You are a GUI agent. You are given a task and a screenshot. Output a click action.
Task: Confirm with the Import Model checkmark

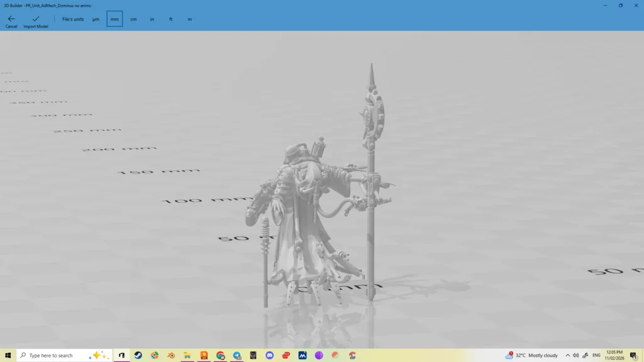[36, 21]
